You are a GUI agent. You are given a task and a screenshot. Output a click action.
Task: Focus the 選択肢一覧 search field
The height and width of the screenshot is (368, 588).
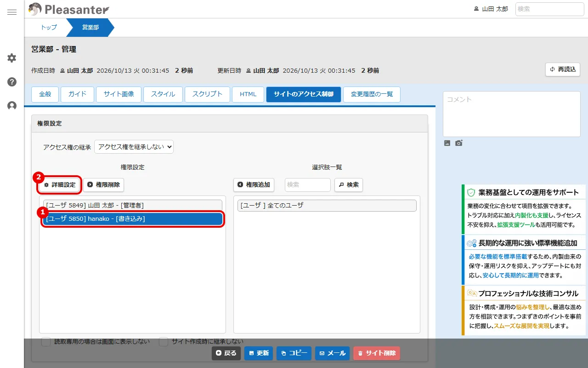click(308, 185)
